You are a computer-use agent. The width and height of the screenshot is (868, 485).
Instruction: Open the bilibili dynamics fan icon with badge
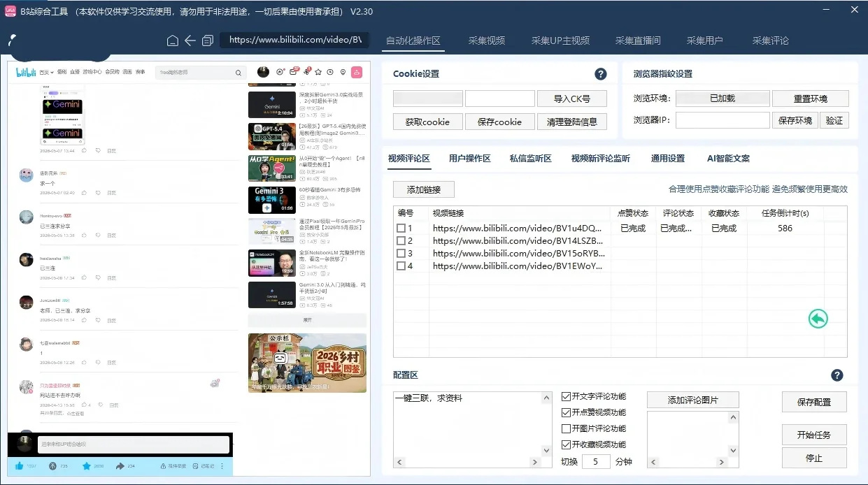pyautogui.click(x=306, y=72)
